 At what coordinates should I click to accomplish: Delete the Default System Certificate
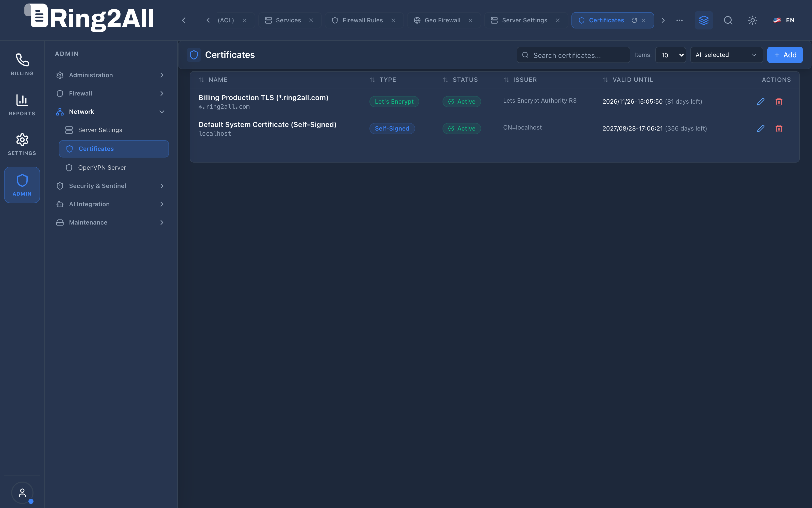click(x=779, y=128)
